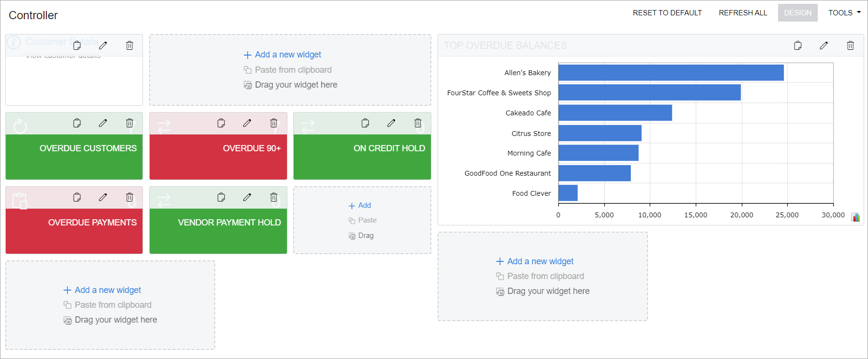
Task: Open the TOOLS dropdown menu
Action: [844, 13]
